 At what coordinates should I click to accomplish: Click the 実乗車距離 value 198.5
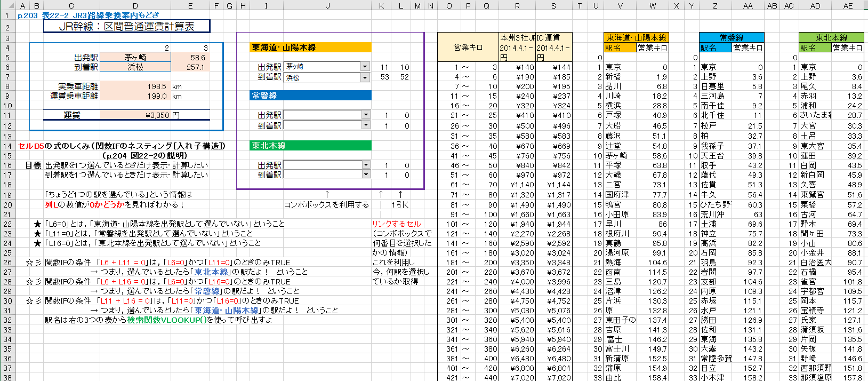point(135,86)
